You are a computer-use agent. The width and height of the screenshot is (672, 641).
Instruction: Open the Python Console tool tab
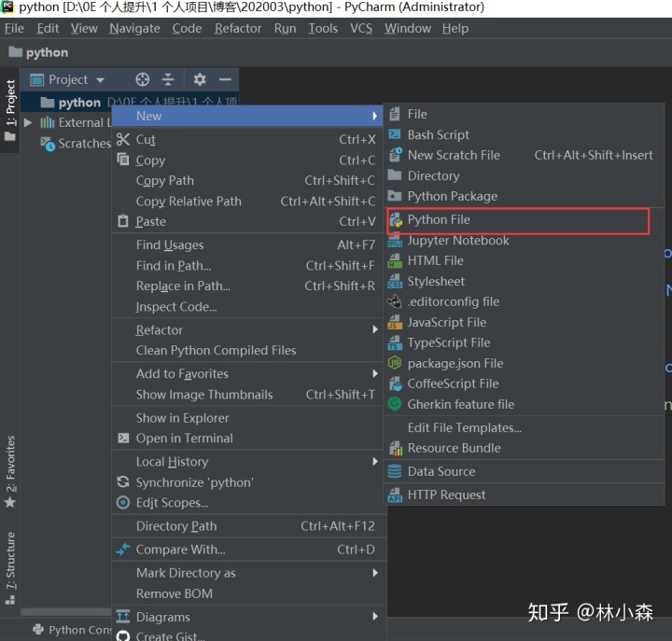pos(72,630)
